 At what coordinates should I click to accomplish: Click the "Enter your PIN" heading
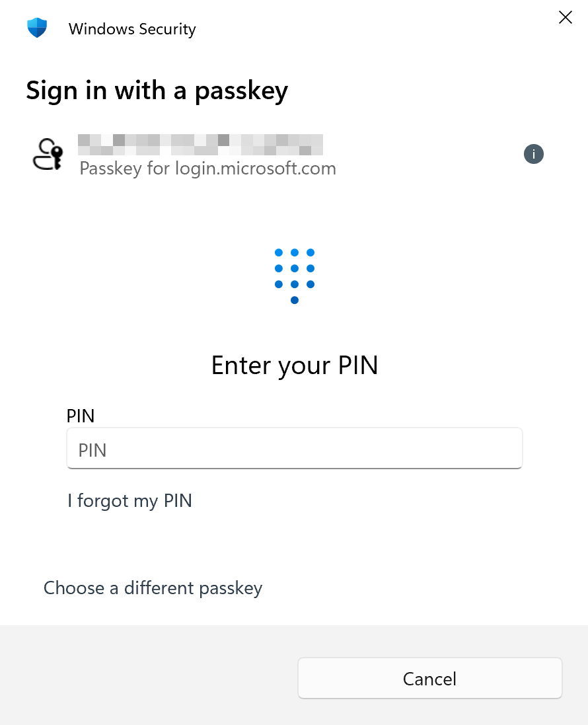click(x=295, y=365)
